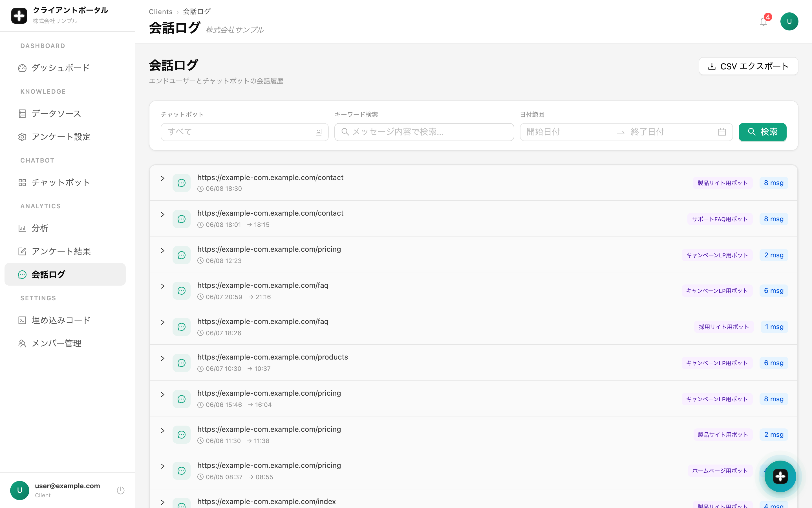Screen dimensions: 812x508
Task: Click the 1 msg badge
Action: point(774,327)
